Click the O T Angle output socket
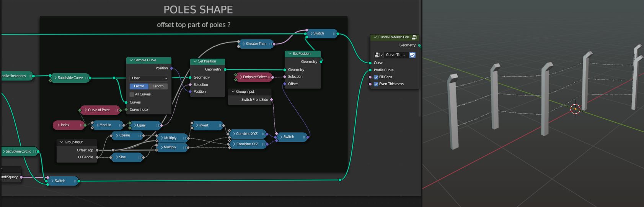 (97, 157)
